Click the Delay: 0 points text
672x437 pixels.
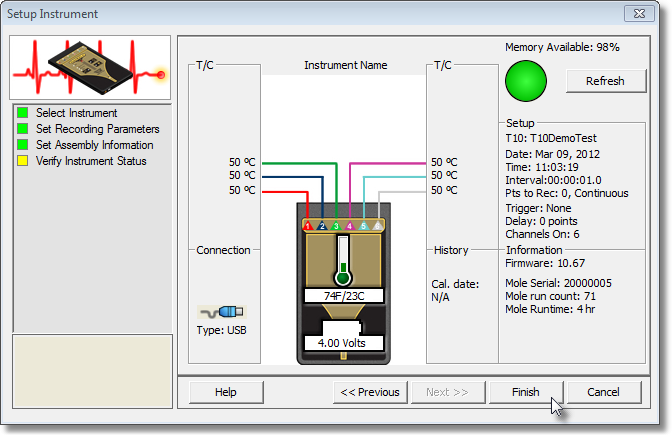pos(541,221)
